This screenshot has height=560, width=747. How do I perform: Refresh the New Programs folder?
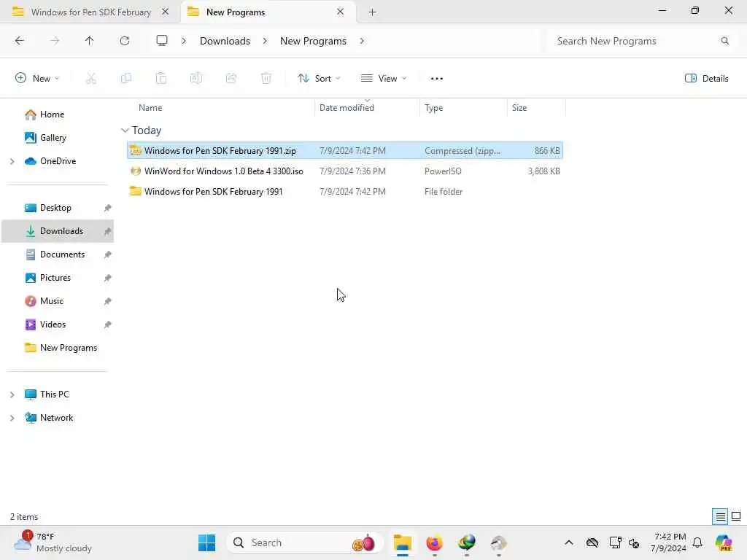tap(125, 41)
